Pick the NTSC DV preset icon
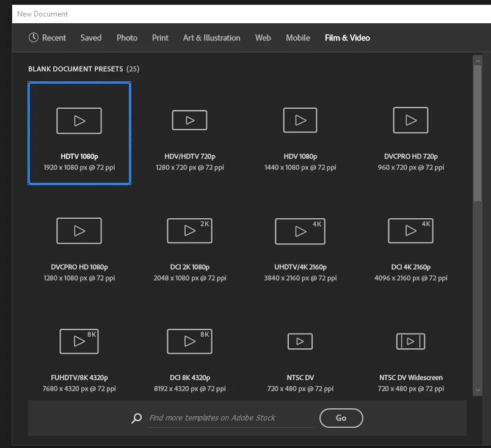Viewport: 491px width, 448px height. (x=300, y=342)
